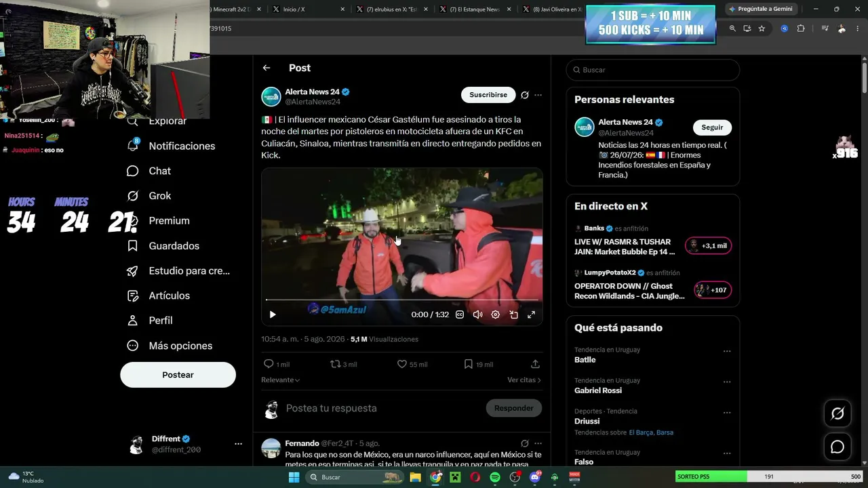The height and width of the screenshot is (488, 868).
Task: Subscribe with the Suscribirse button
Action: pos(488,95)
